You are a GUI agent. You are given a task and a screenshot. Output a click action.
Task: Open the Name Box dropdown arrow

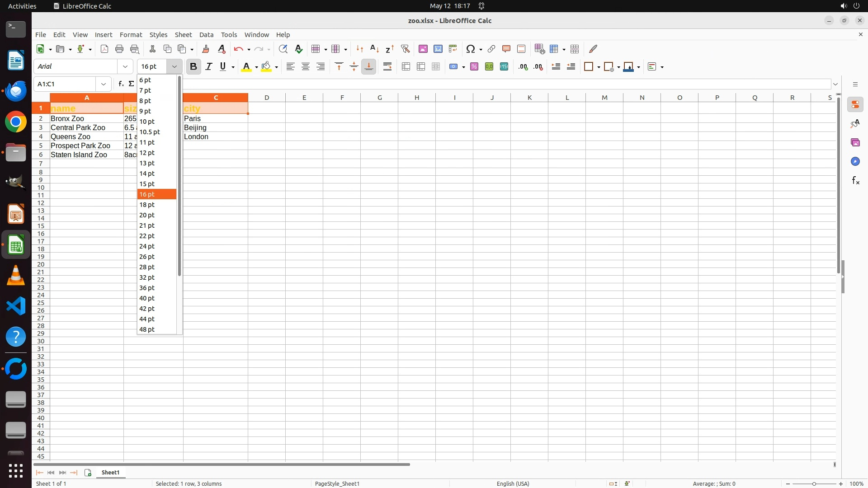click(x=104, y=84)
